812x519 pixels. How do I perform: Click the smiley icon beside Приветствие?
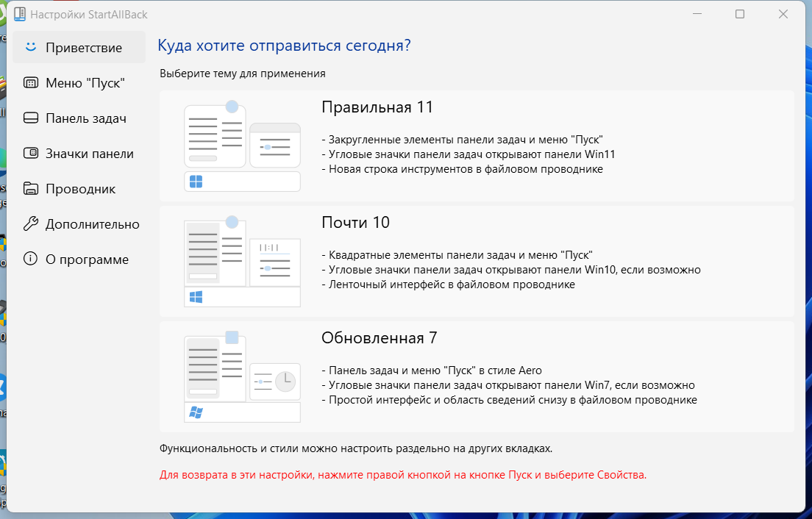coord(31,47)
